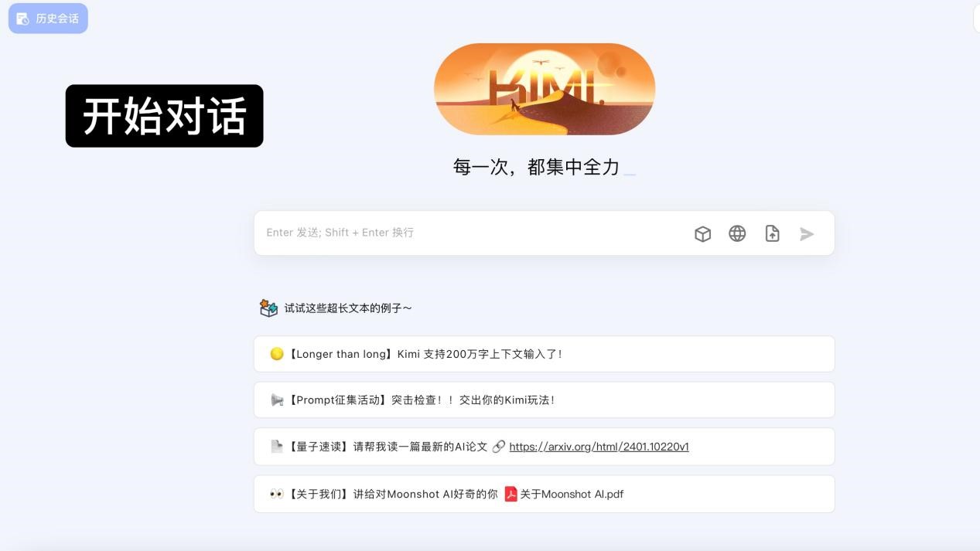This screenshot has height=551, width=980.
Task: Click the yellow coin emoji icon
Action: coord(277,354)
